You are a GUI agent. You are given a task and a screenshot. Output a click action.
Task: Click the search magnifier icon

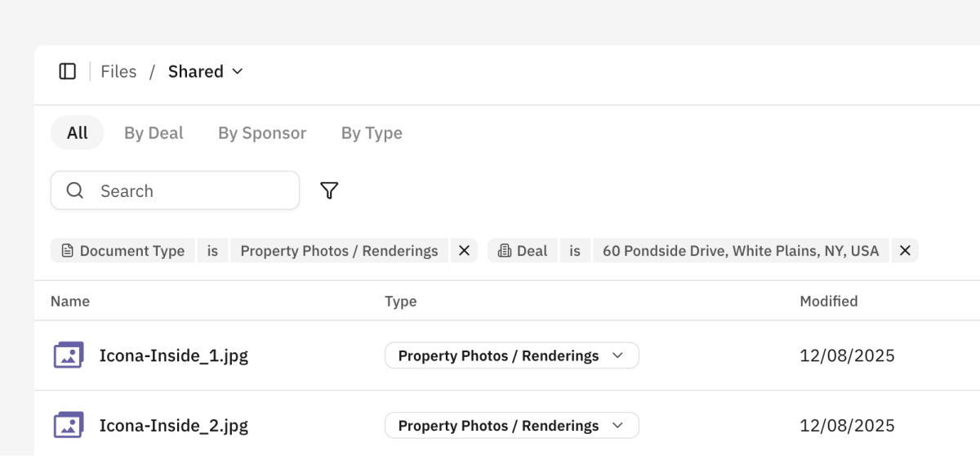75,190
